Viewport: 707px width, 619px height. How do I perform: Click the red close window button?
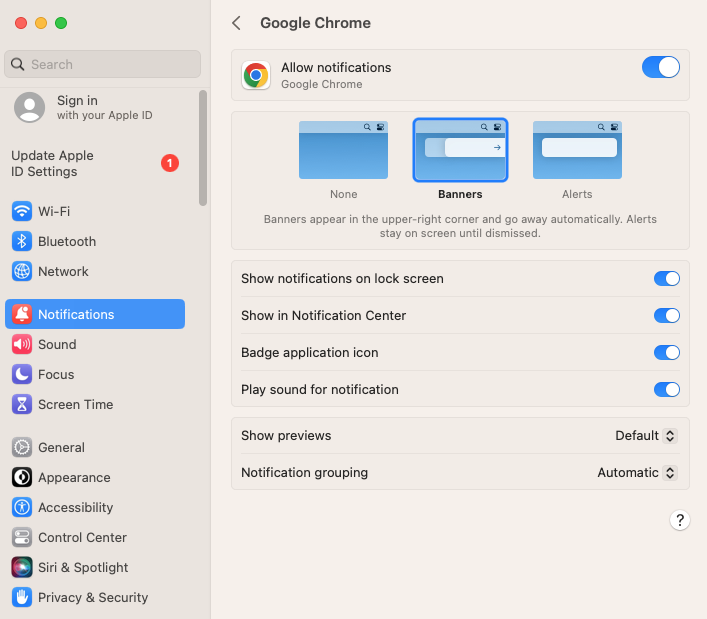click(21, 23)
